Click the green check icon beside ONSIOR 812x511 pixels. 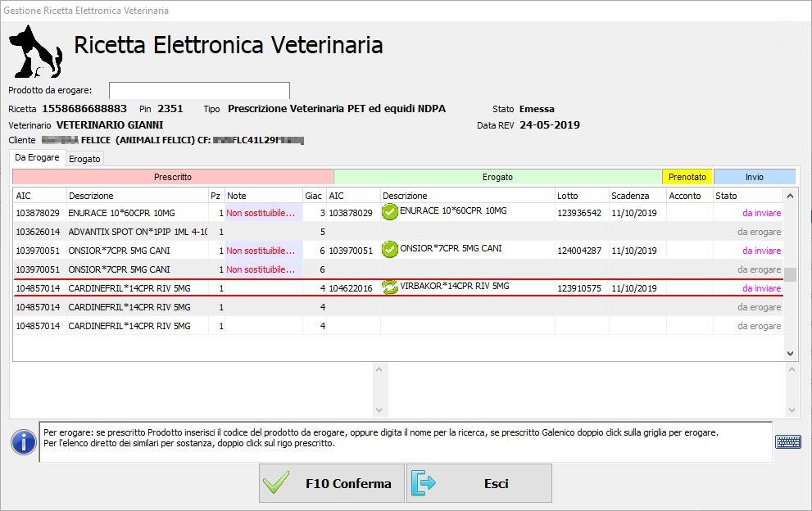pos(390,249)
